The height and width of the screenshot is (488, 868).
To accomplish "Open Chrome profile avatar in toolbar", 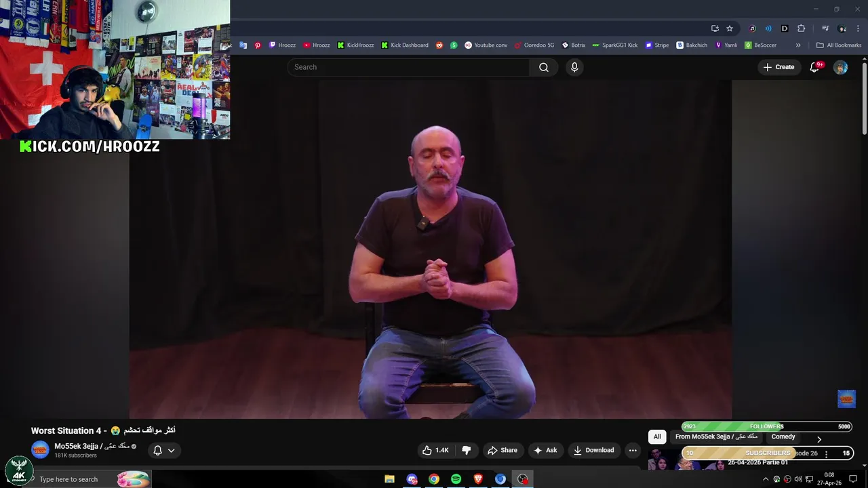I will (x=842, y=28).
